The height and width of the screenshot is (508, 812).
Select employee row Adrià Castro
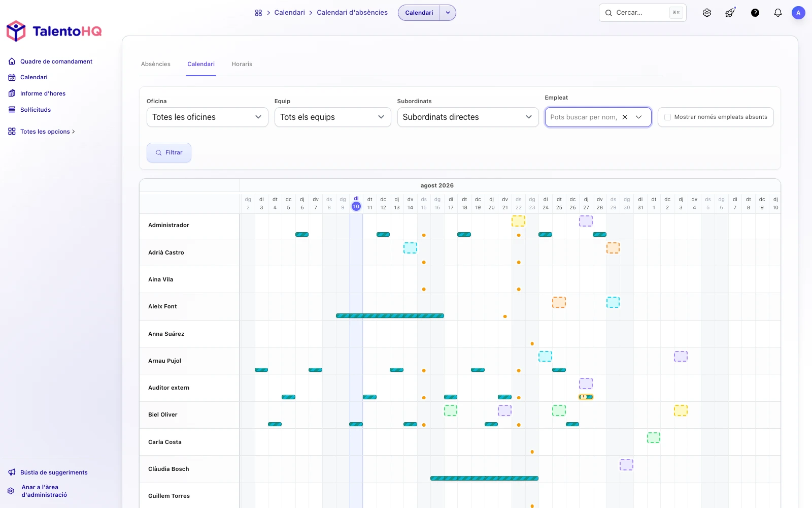coord(166,252)
